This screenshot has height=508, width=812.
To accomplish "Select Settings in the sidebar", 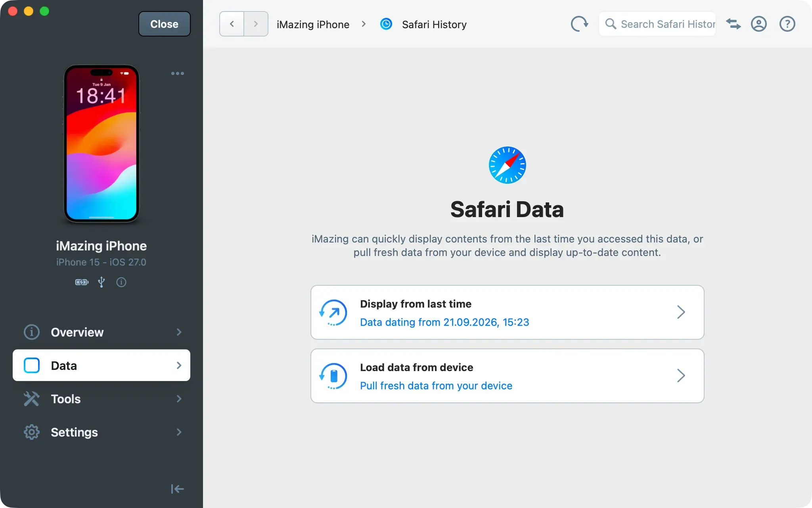I will click(101, 432).
